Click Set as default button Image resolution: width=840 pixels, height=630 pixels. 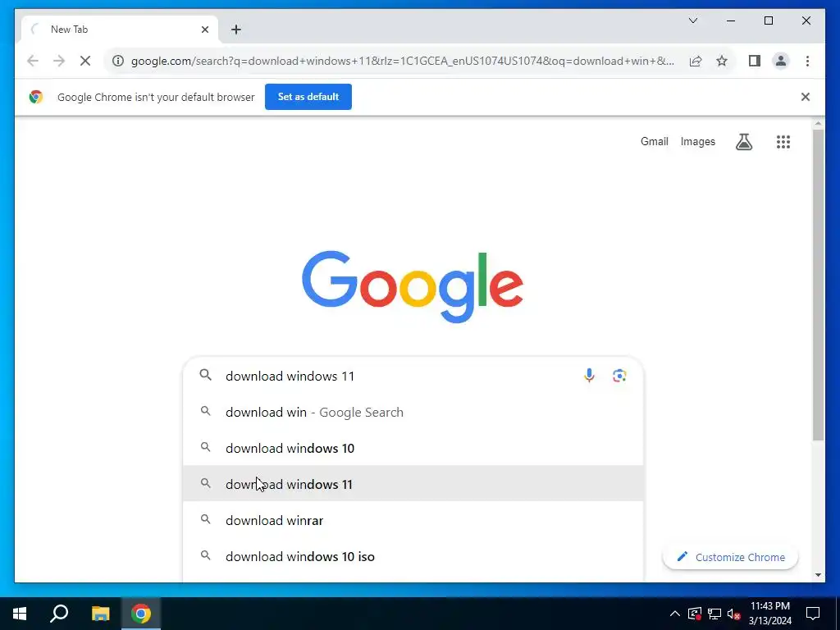pyautogui.click(x=308, y=97)
